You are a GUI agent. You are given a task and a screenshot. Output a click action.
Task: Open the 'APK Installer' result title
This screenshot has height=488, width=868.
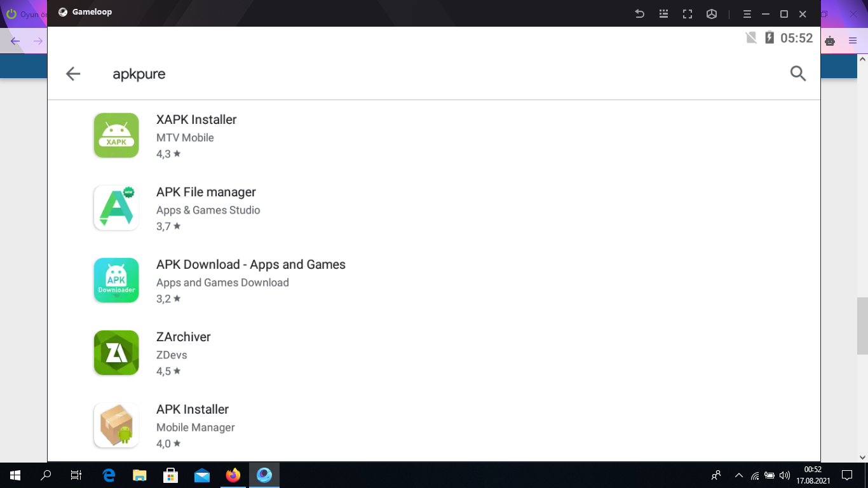click(x=193, y=409)
